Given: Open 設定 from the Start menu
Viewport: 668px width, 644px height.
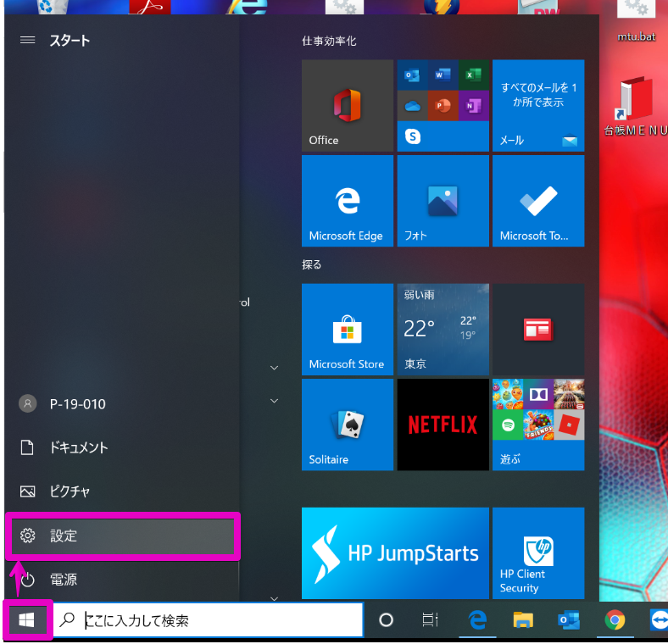Looking at the screenshot, I should coord(123,536).
